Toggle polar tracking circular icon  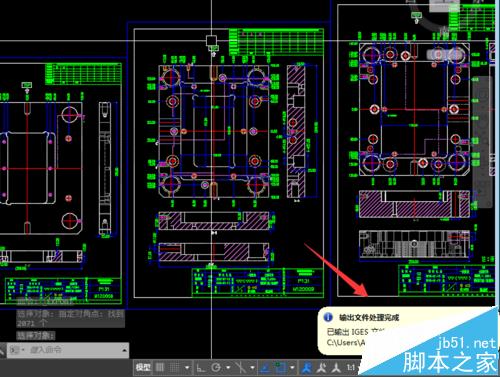point(216,368)
